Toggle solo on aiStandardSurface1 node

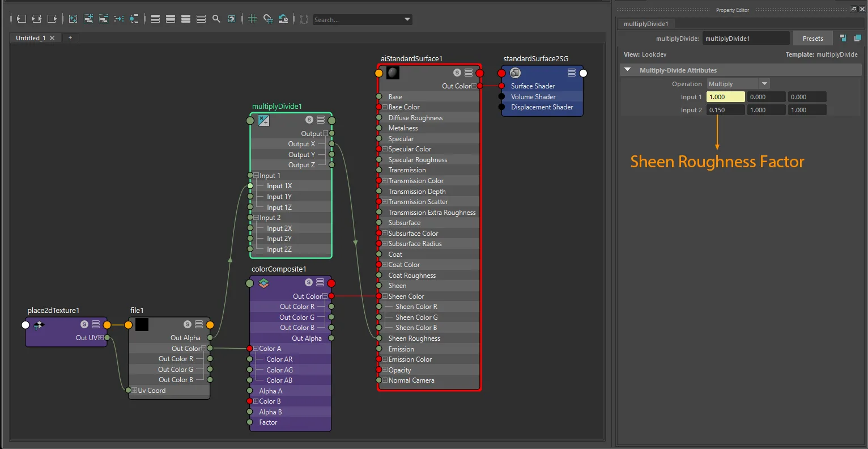click(x=457, y=73)
